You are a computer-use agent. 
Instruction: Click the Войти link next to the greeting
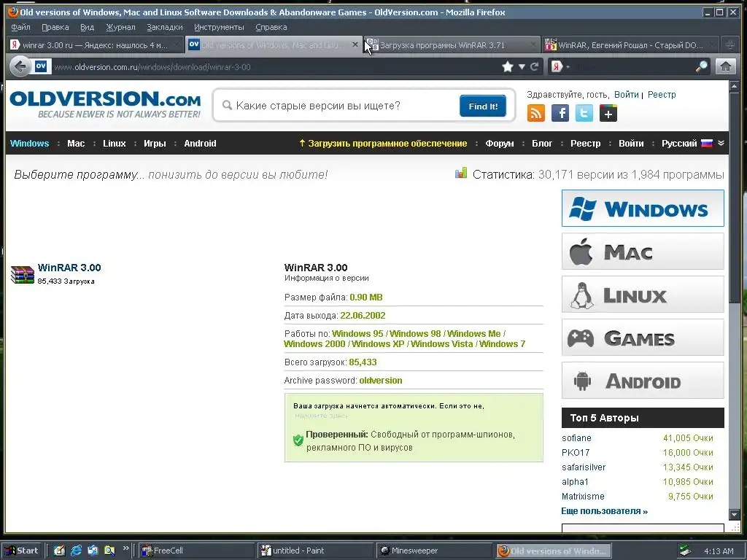[626, 94]
